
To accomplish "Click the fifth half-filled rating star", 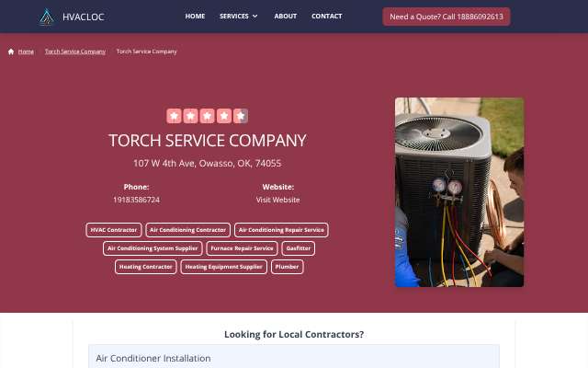I will tap(241, 116).
